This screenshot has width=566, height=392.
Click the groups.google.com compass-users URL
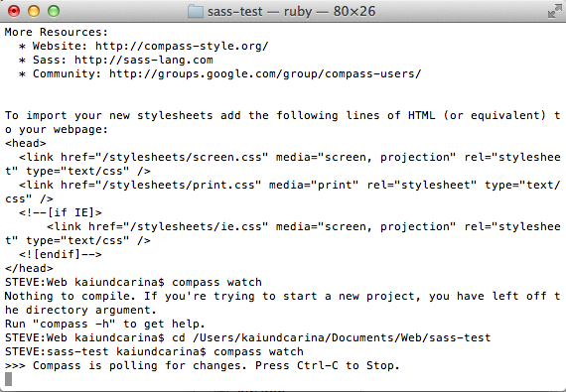tap(265, 73)
